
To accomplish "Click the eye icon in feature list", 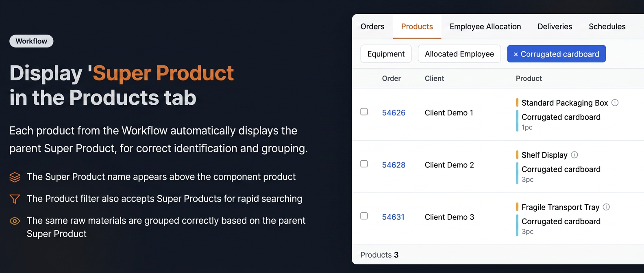I will point(15,221).
